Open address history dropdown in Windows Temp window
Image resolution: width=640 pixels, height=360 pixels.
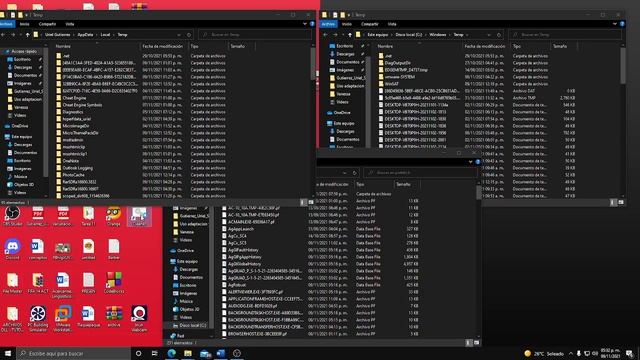[489, 35]
